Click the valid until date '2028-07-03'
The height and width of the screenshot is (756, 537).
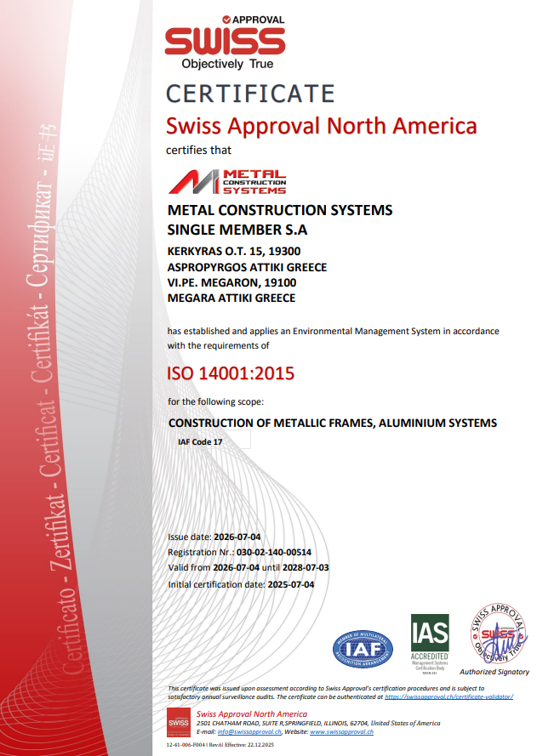click(x=306, y=567)
